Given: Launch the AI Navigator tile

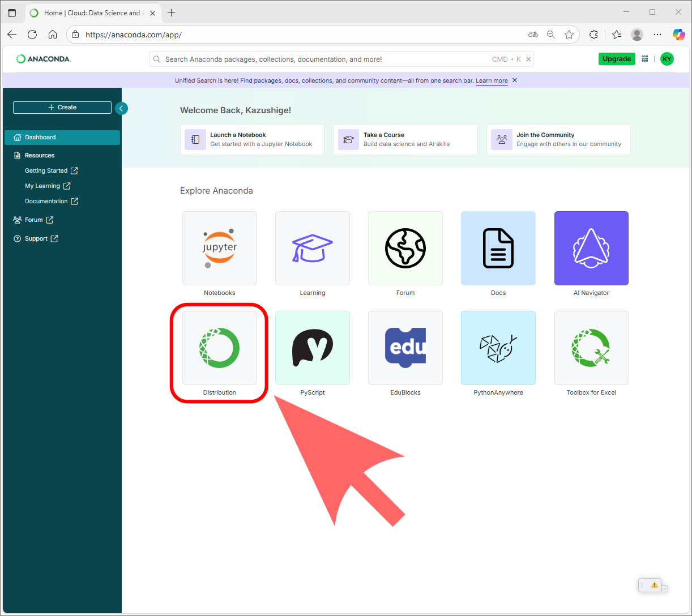Looking at the screenshot, I should 591,248.
